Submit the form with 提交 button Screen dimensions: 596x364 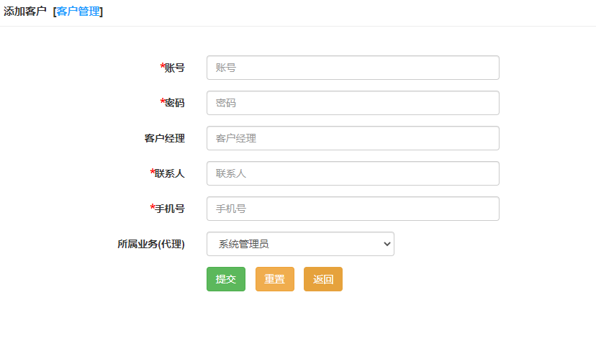[x=226, y=279]
